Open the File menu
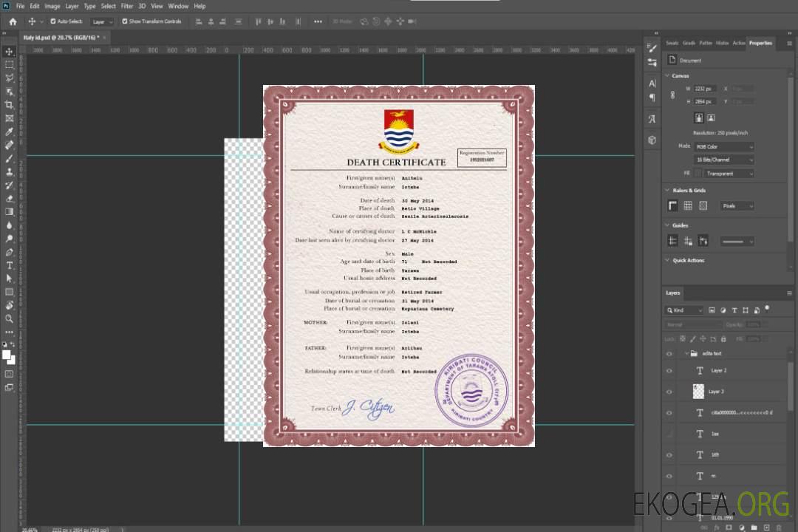Image resolution: width=798 pixels, height=532 pixels. click(21, 6)
